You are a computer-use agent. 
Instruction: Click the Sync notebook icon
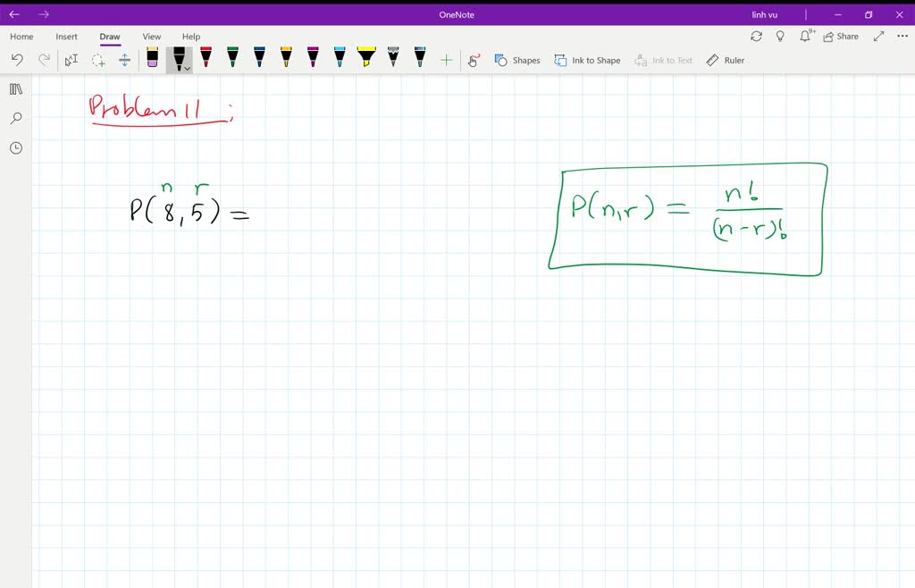pos(757,36)
